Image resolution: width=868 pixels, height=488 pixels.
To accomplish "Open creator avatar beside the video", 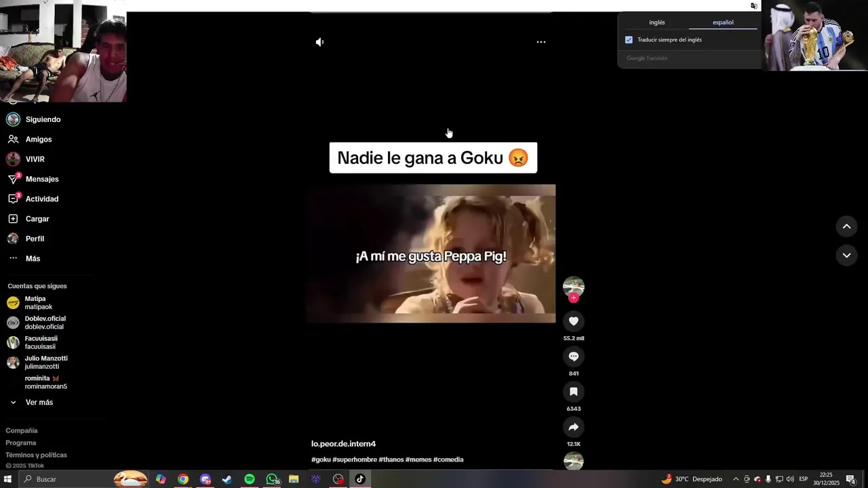I will coord(574,286).
